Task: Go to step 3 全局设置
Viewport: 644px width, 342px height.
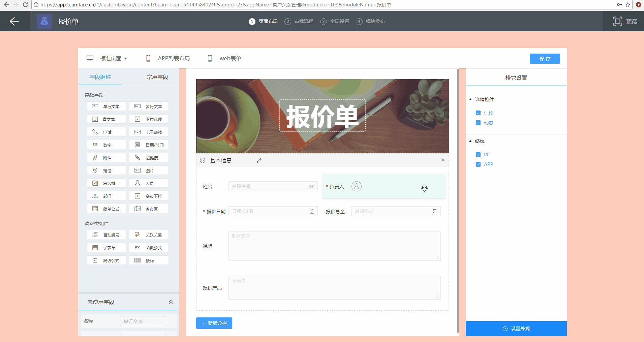Action: click(x=335, y=21)
